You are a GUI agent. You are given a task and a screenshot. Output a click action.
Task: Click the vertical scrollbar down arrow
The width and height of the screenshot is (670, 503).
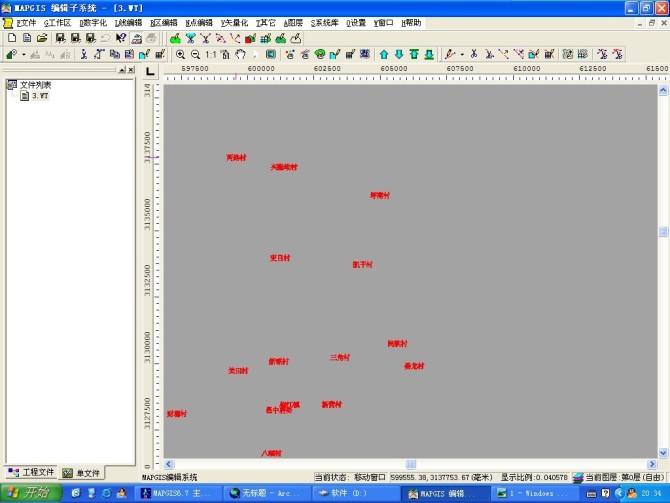(x=663, y=453)
